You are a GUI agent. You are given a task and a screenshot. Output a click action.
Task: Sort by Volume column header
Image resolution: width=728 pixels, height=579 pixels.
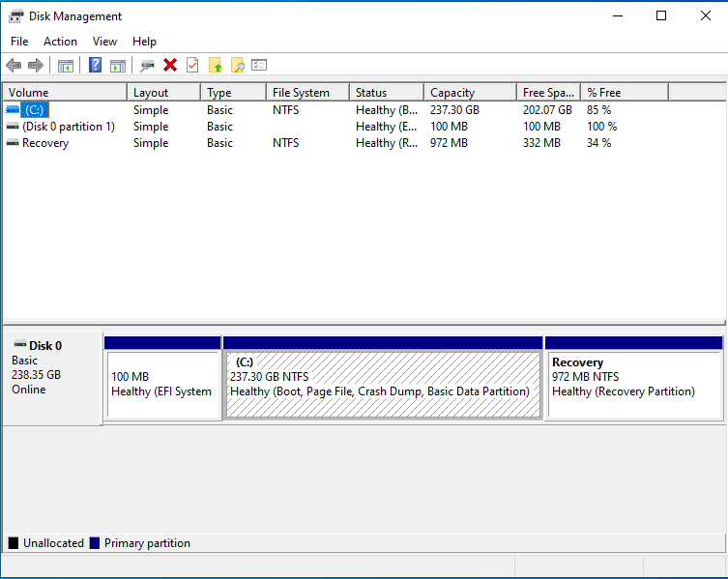click(x=65, y=93)
